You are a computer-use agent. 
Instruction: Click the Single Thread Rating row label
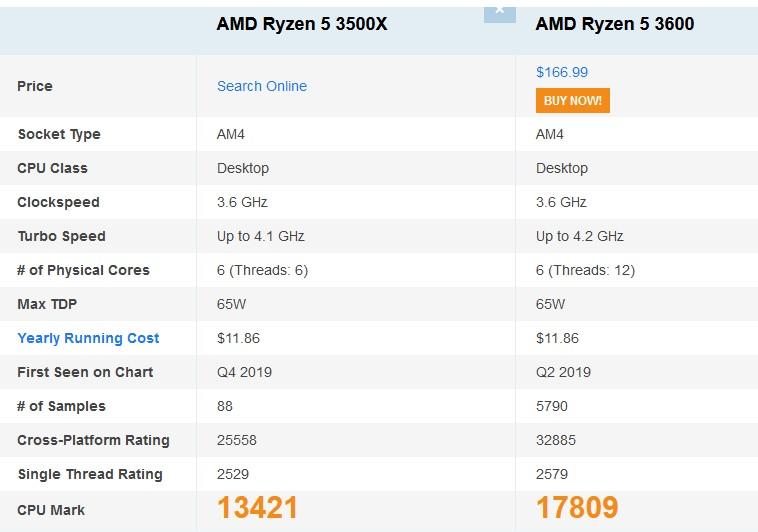click(x=90, y=474)
